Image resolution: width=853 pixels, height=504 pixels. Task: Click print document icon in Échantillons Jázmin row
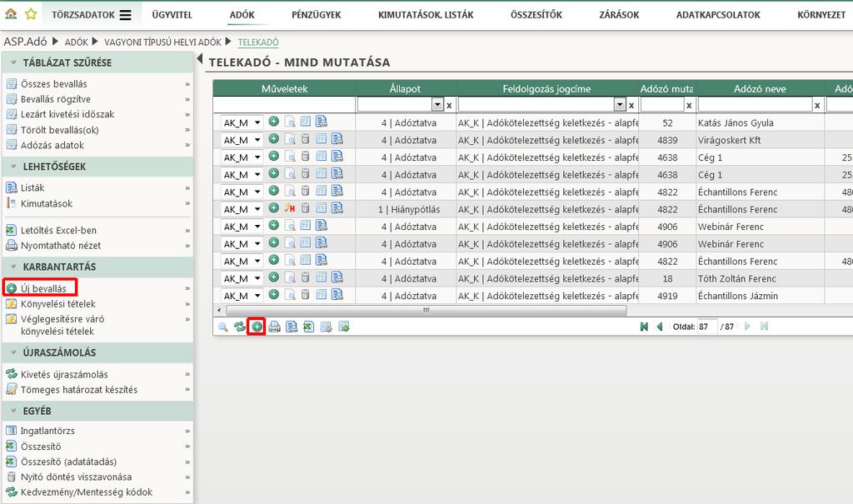[x=337, y=294]
